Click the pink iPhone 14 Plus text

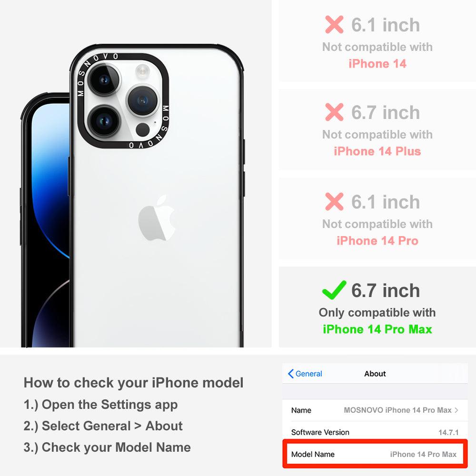[x=377, y=151]
